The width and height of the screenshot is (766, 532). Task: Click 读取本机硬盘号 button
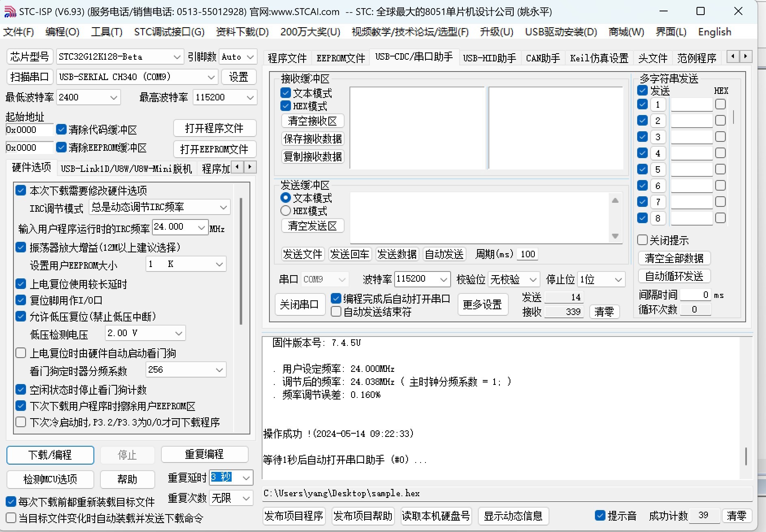click(436, 516)
